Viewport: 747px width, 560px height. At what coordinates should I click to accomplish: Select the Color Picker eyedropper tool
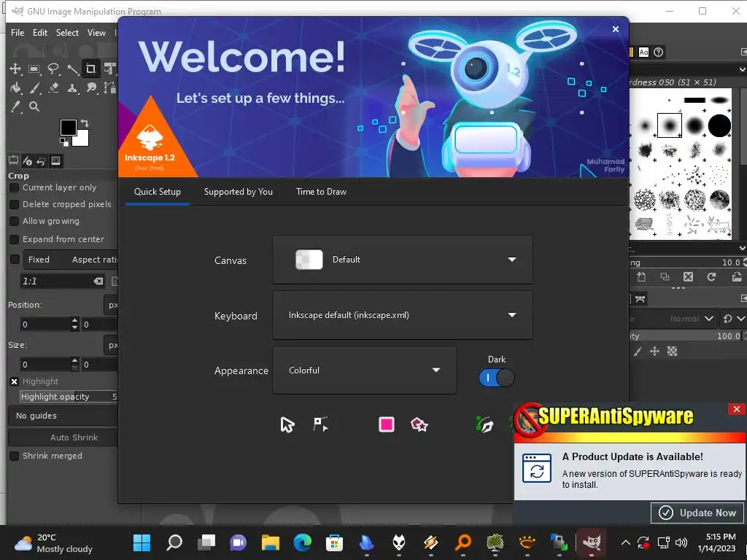tap(16, 106)
